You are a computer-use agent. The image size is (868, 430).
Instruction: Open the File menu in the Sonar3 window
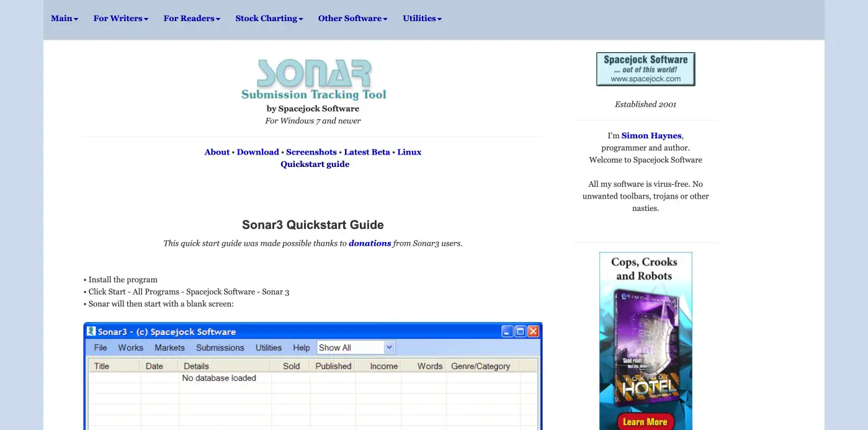click(x=101, y=348)
